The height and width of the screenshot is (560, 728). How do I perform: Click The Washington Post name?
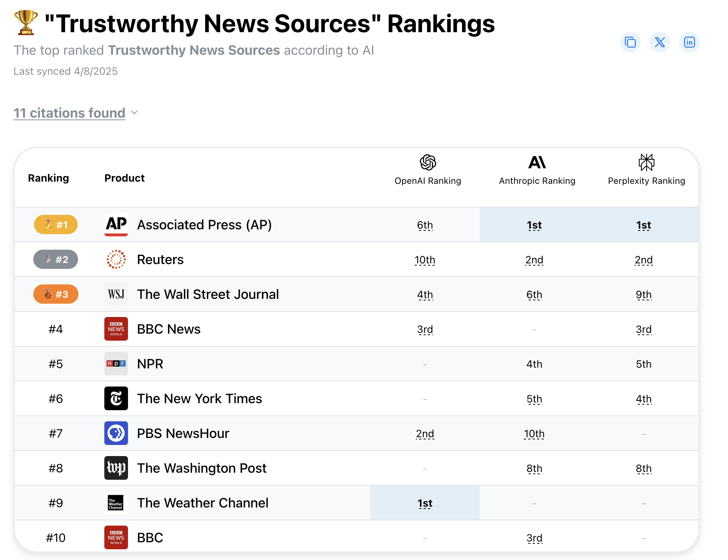(202, 468)
